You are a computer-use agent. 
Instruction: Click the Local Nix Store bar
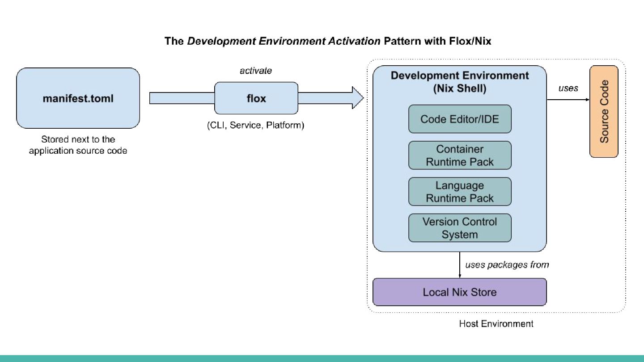coord(460,292)
